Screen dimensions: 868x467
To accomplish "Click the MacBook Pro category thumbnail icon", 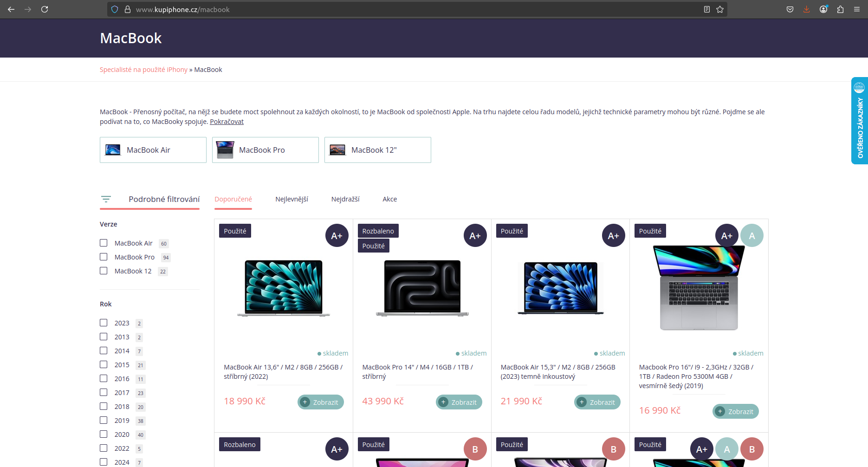I will (225, 150).
